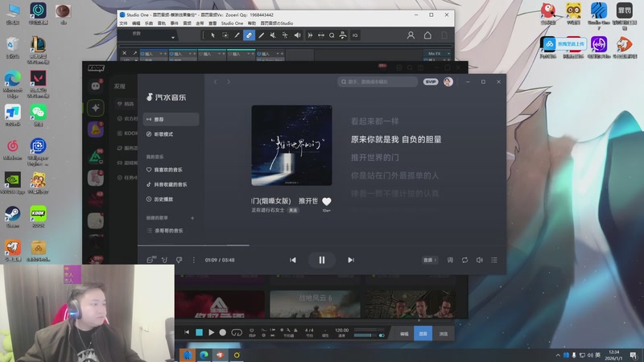This screenshot has height=362, width=644.
Task: Click the volume speaker icon in music player
Action: click(479, 260)
